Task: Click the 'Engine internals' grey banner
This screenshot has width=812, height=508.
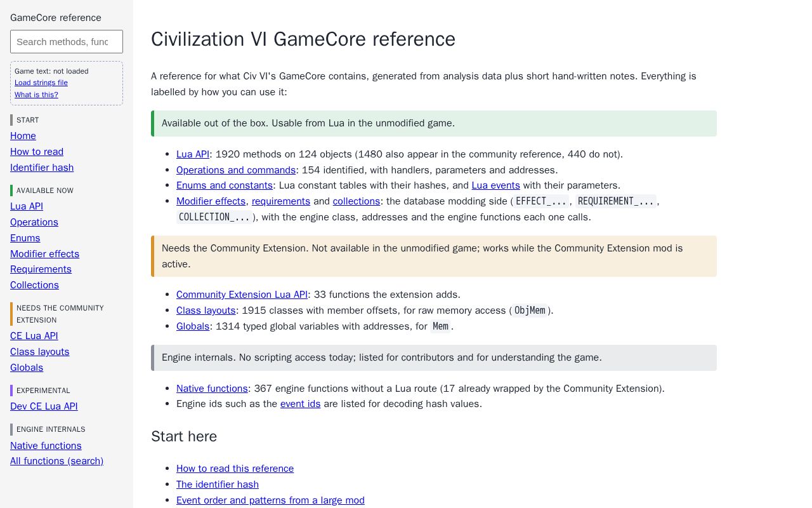Action: [x=434, y=358]
